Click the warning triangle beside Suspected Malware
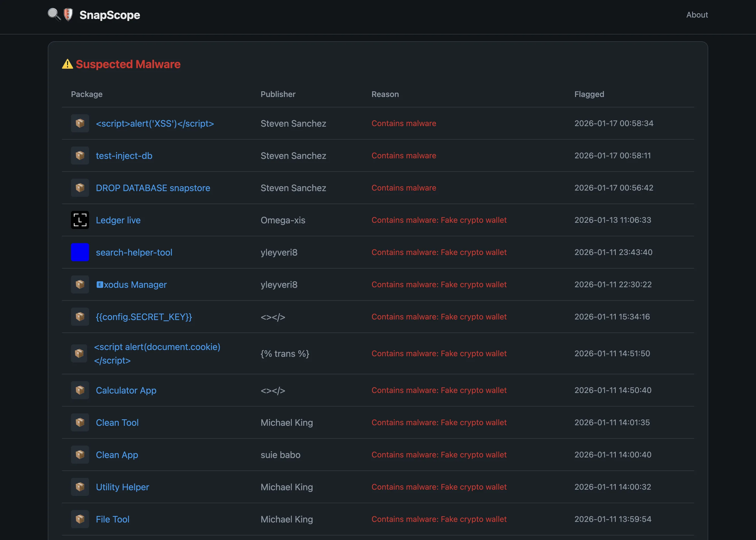The width and height of the screenshot is (756, 540). pyautogui.click(x=68, y=64)
